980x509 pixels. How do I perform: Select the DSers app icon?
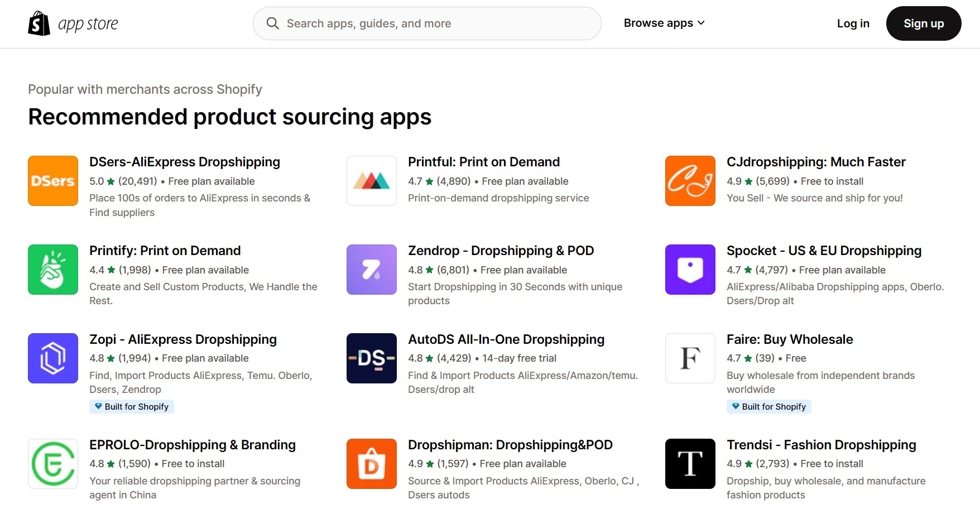point(52,180)
